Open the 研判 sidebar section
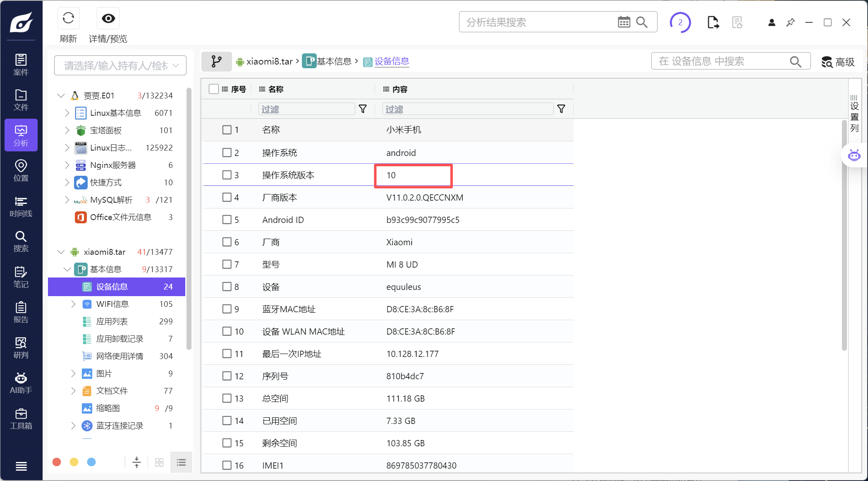 21,348
